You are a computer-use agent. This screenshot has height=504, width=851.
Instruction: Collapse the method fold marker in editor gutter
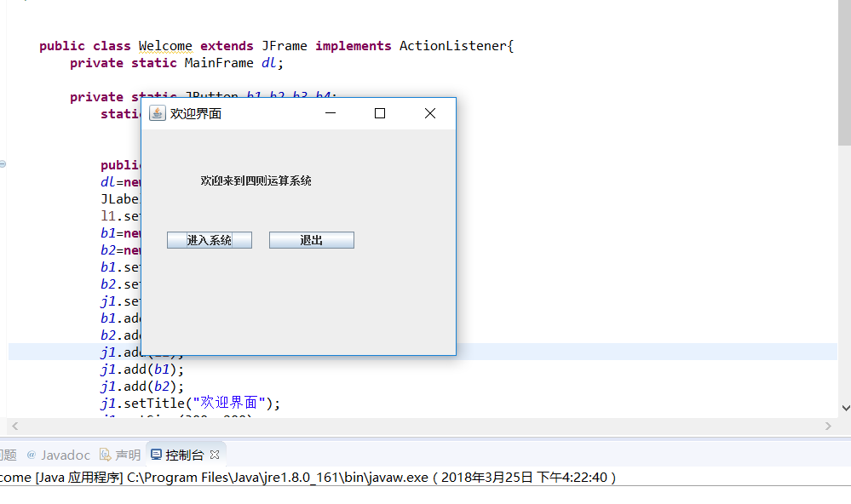tap(3, 163)
